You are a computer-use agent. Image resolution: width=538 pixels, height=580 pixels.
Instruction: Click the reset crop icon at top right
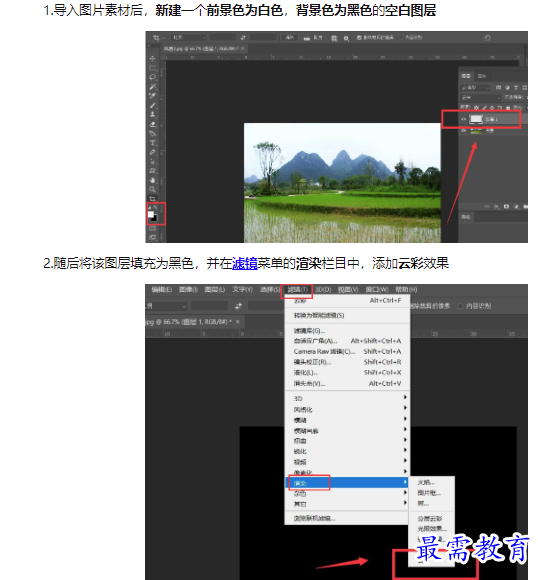487,38
